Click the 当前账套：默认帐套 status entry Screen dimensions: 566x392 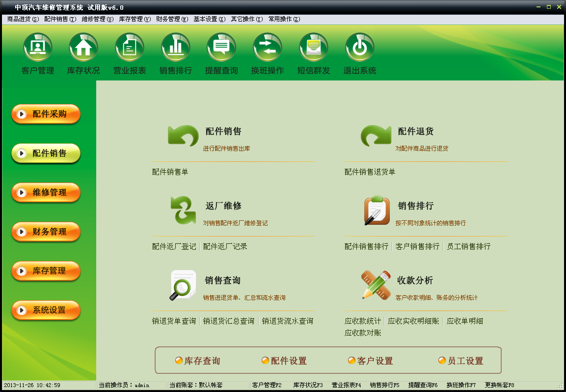tap(196, 385)
